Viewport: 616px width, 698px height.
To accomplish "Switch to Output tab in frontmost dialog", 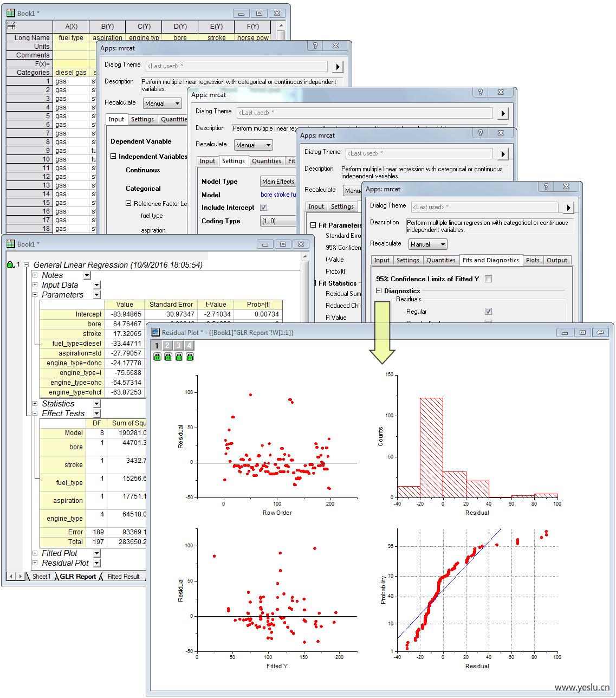I will click(557, 260).
